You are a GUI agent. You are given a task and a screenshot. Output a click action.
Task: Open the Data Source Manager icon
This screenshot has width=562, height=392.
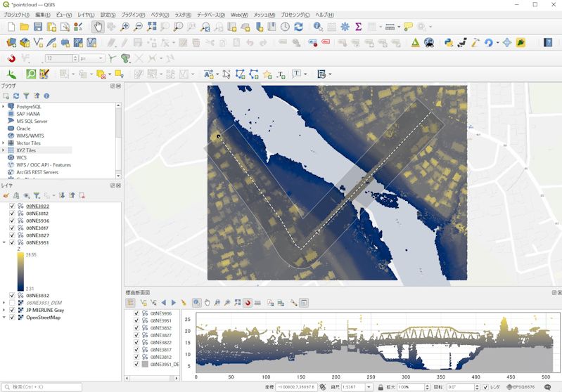click(x=11, y=43)
